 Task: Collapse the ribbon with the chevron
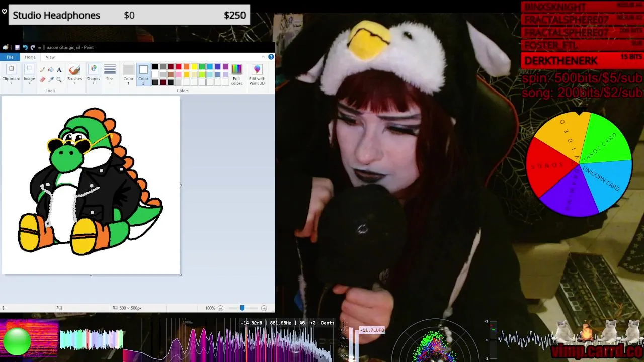(263, 57)
